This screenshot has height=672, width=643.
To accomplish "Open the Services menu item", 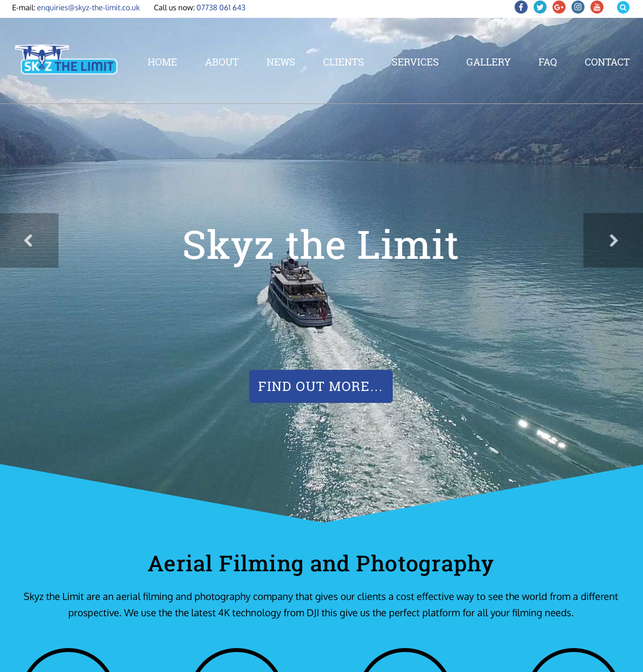I will [x=415, y=62].
